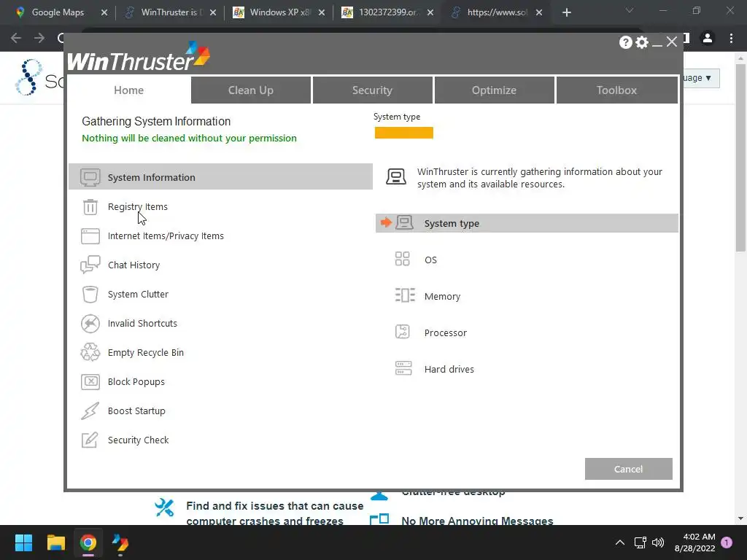Select Security Check label

point(138,440)
